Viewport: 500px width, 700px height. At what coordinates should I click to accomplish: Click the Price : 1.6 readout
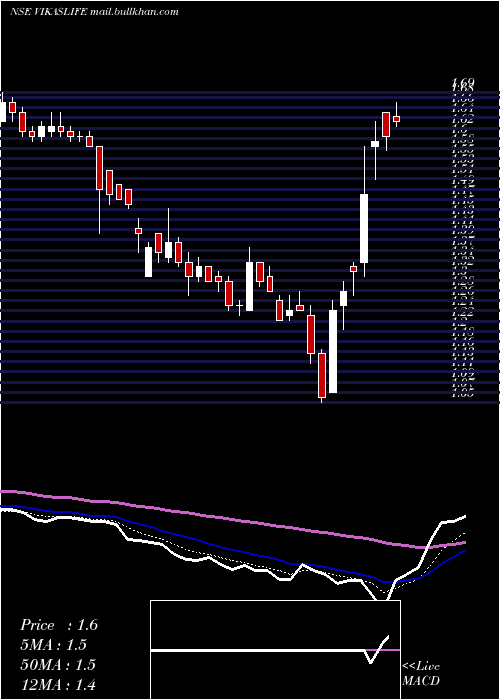(x=59, y=625)
